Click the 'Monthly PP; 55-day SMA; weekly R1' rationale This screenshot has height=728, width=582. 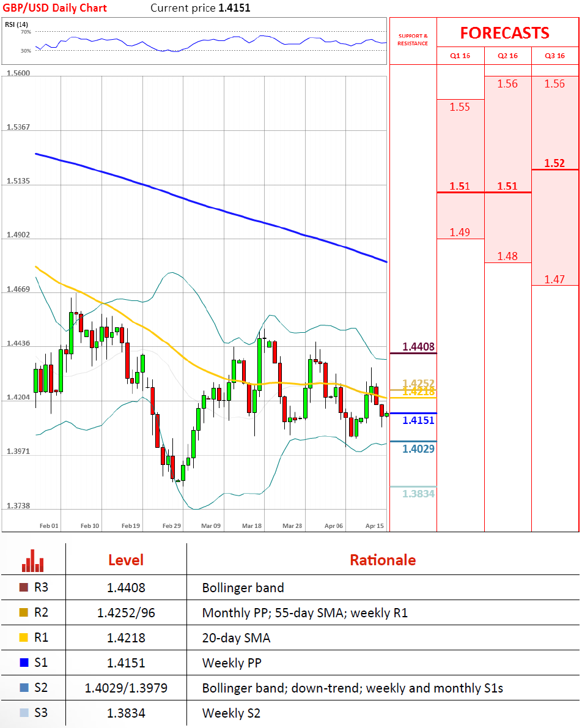coord(305,613)
